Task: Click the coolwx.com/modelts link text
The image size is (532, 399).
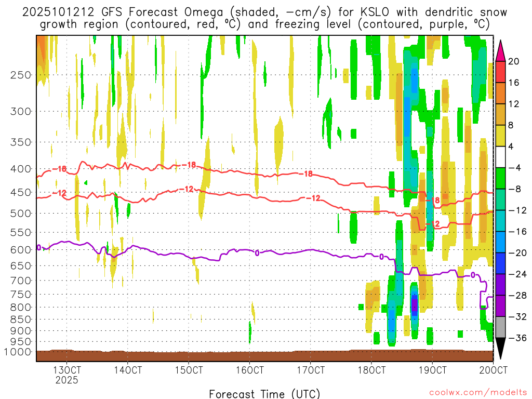Action: point(478,393)
